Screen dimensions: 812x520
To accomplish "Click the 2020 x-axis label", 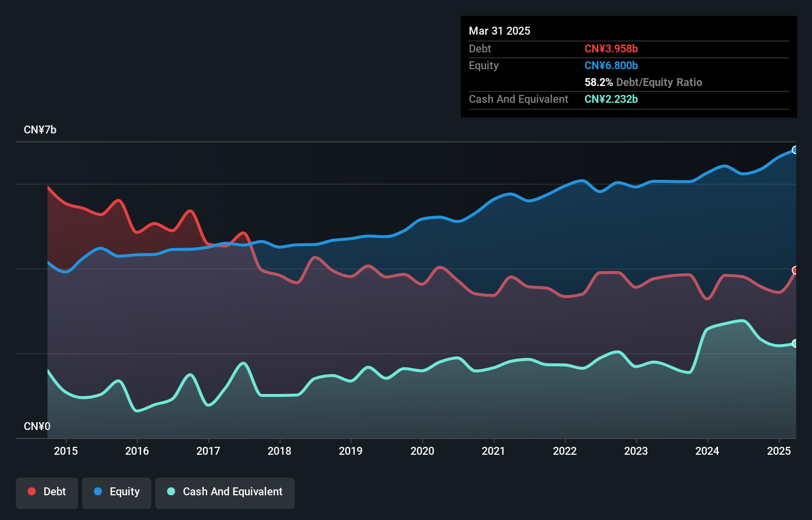I will click(422, 451).
